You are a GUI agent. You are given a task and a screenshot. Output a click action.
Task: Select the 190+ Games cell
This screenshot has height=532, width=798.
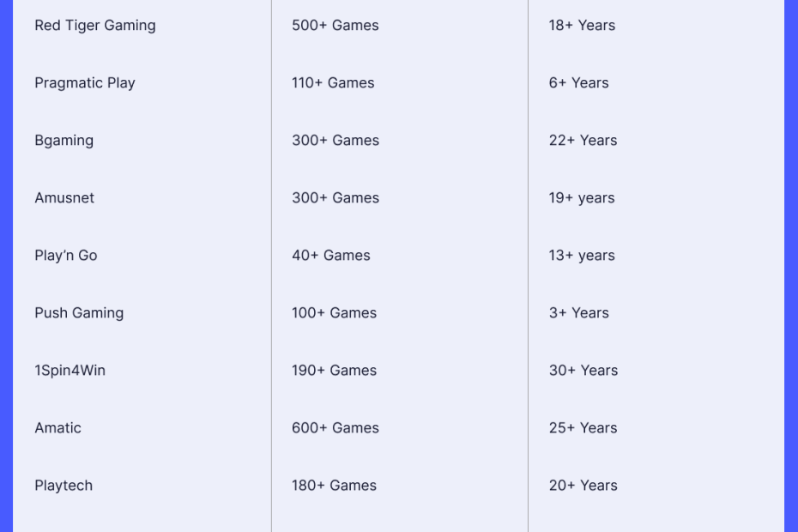click(x=334, y=371)
